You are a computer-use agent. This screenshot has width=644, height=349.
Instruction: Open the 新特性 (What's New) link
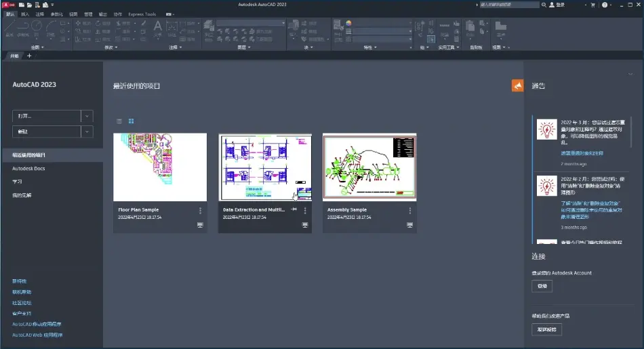[19, 281]
